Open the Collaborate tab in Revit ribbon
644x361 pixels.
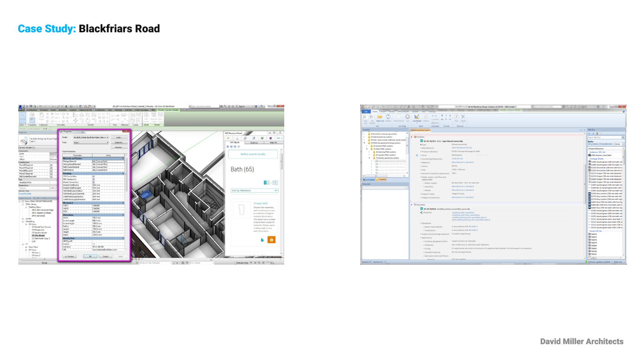[100, 110]
